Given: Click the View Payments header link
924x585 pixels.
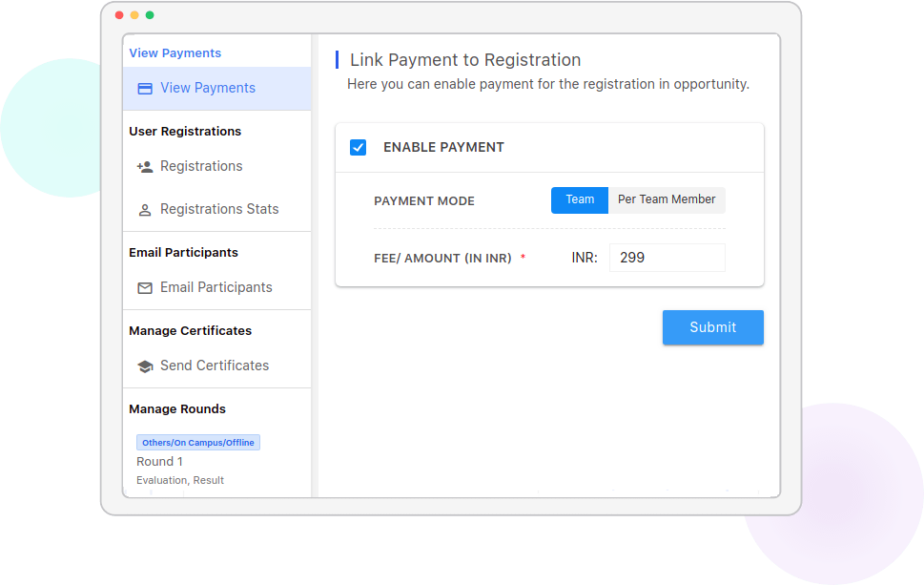Looking at the screenshot, I should (175, 53).
